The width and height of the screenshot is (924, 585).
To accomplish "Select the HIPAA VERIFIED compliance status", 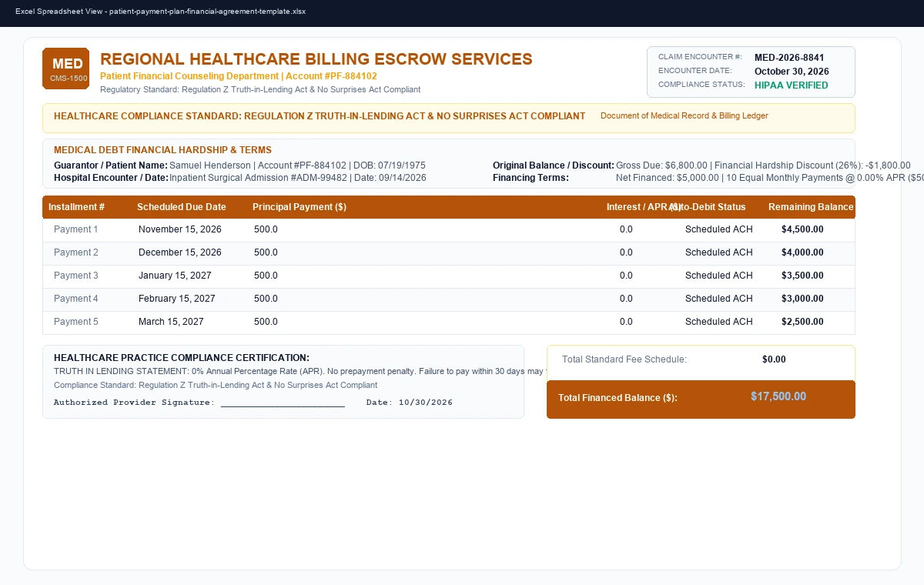I will click(x=792, y=85).
